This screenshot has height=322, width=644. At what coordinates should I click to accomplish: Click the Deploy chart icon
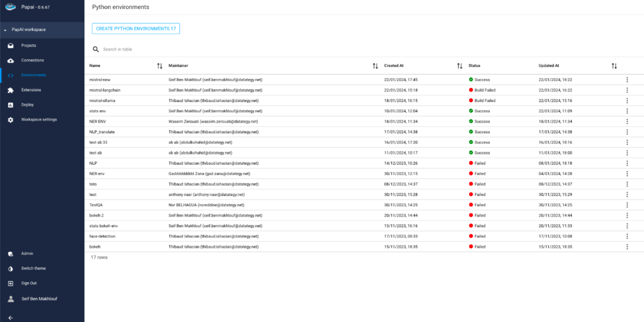coord(11,105)
